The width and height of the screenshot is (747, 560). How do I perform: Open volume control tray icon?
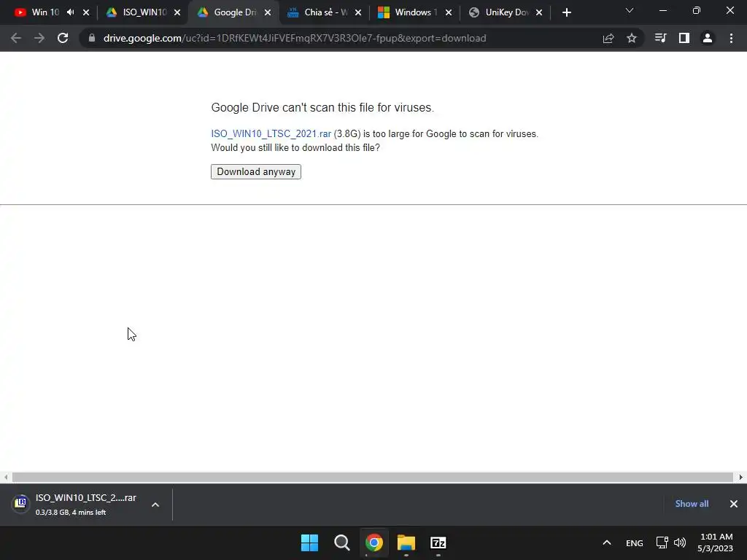[680, 542]
